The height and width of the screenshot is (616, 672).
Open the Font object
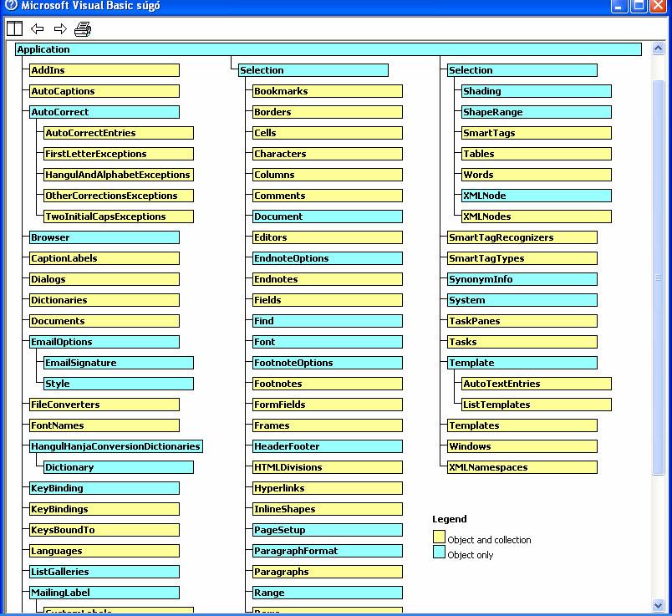(328, 342)
